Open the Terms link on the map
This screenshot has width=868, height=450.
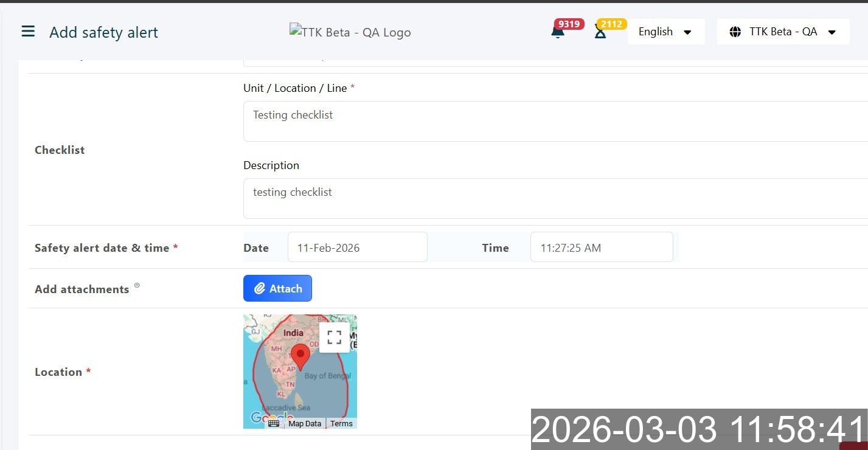(x=341, y=423)
